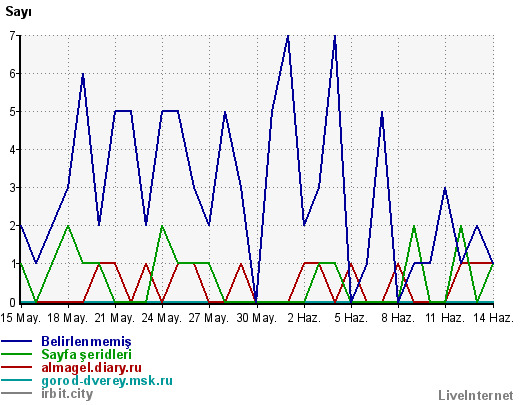Click the green Sayfa şeridleri legend line swatch
The height and width of the screenshot is (405, 520).
(17, 354)
